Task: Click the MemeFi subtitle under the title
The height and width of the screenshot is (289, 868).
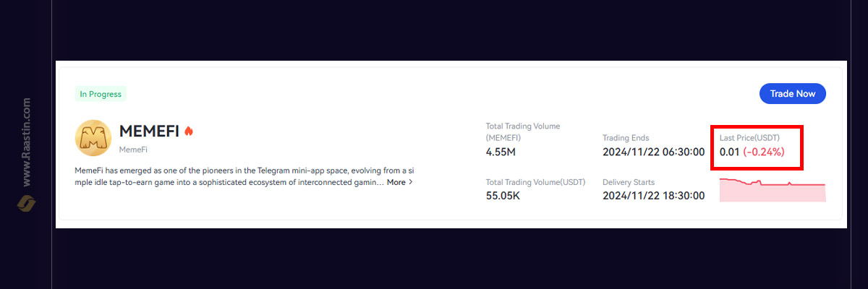Action: coord(132,149)
